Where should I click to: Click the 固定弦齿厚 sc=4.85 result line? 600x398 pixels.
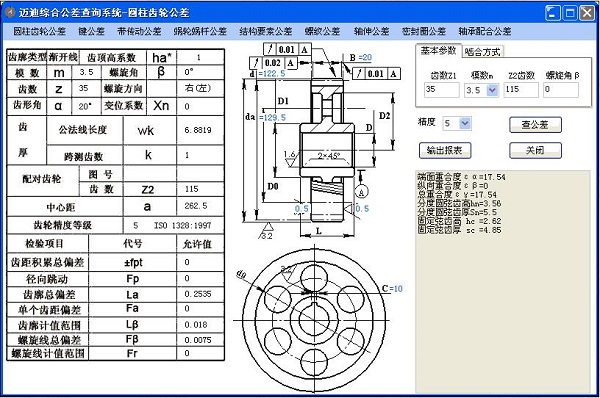click(x=460, y=230)
